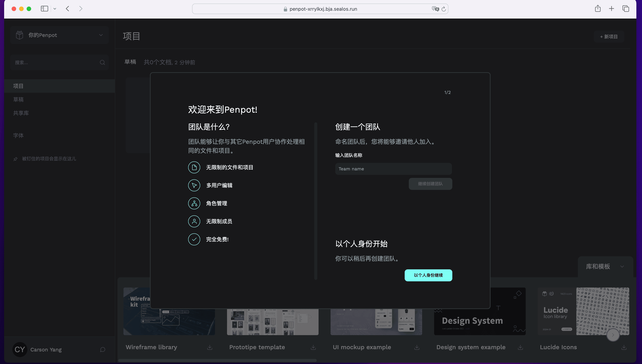The height and width of the screenshot is (364, 642).
Task: Download the Design system example
Action: tap(520, 348)
